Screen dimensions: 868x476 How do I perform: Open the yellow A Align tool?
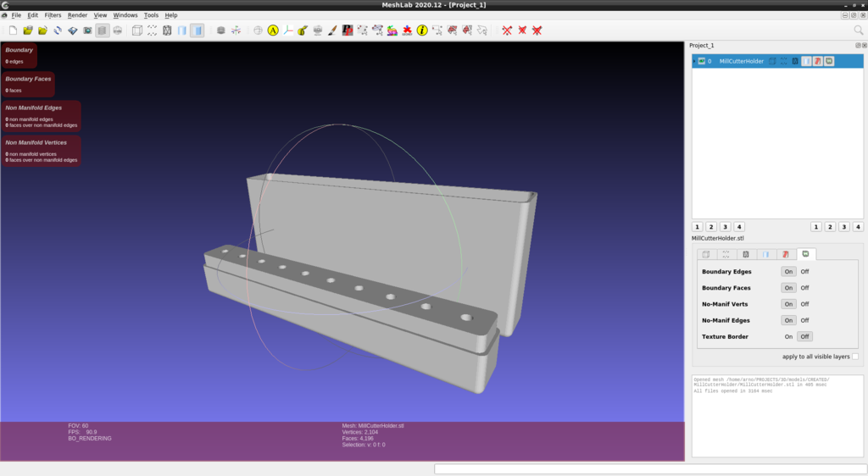273,30
